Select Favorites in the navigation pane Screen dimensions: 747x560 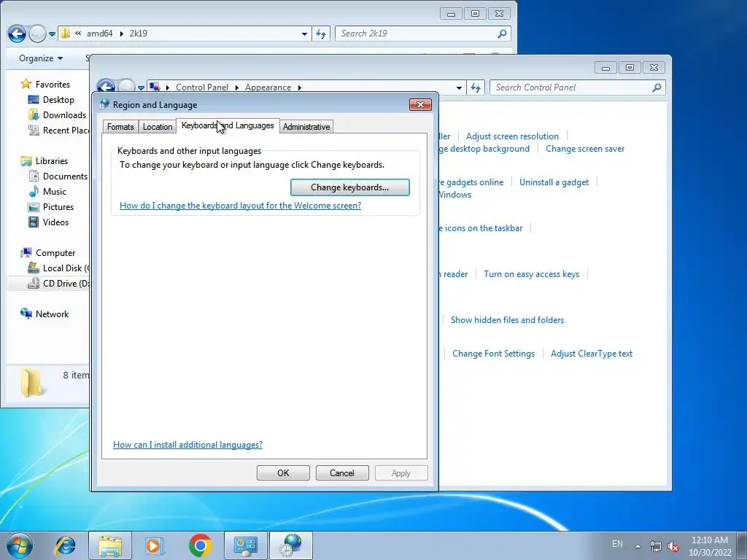point(53,85)
